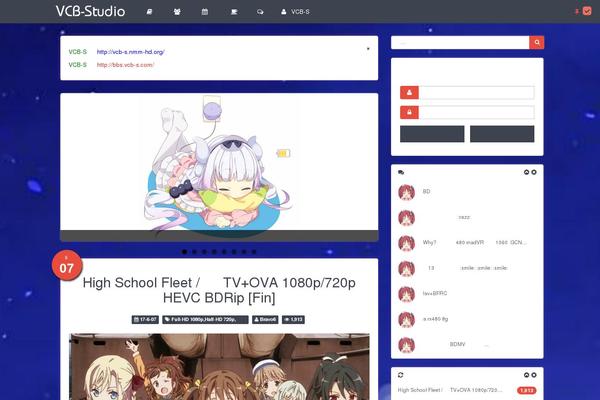Click the red checkmark box in the navbar

[x=587, y=11]
